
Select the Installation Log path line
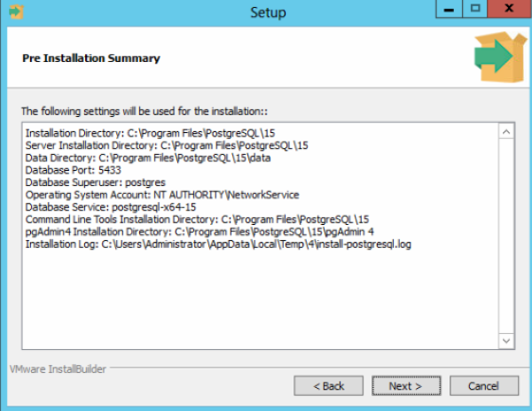pyautogui.click(x=218, y=244)
